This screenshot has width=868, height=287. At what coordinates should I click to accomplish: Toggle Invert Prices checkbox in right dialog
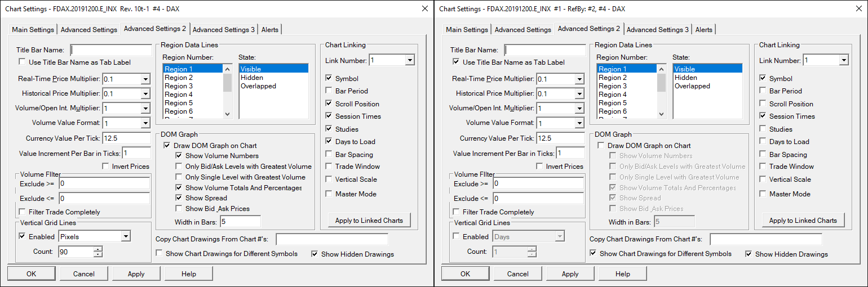pos(540,167)
